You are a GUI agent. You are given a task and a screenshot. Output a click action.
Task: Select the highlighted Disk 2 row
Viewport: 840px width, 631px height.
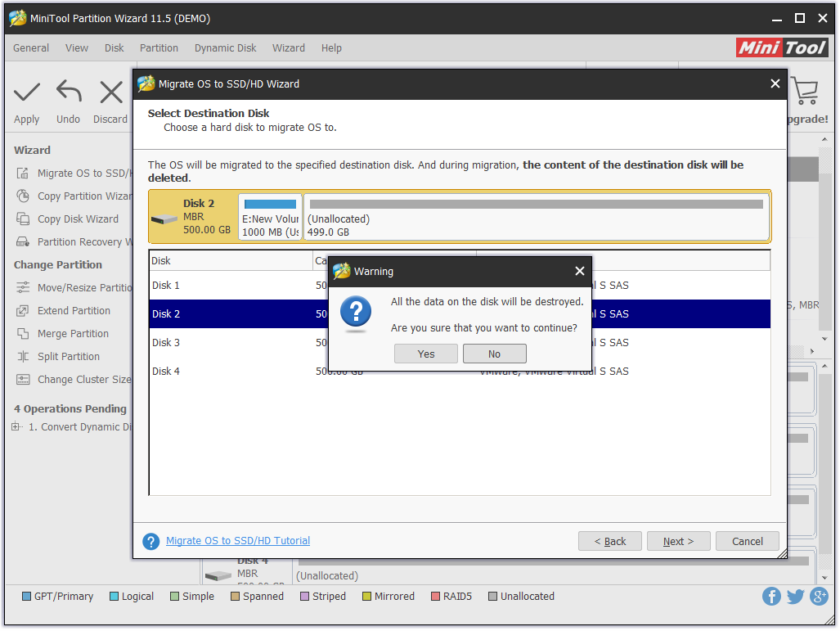460,313
